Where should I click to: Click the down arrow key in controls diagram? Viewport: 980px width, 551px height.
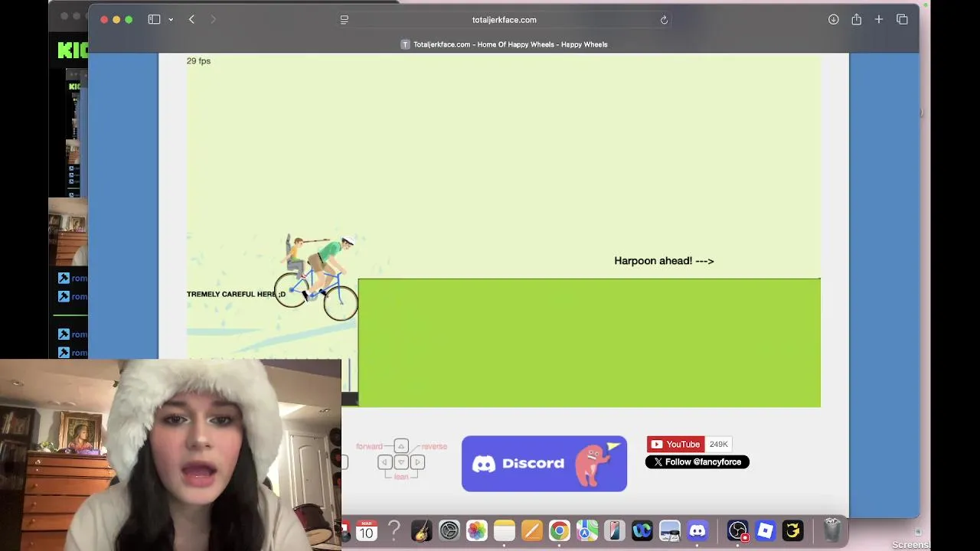pyautogui.click(x=401, y=462)
